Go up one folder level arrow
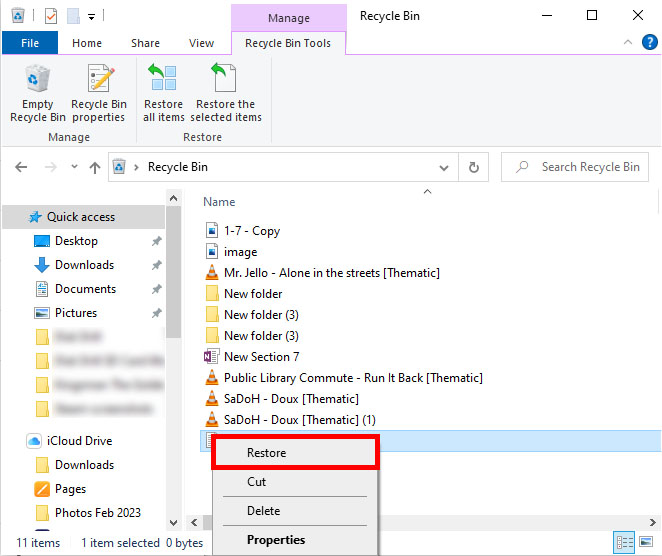Screen dimensions: 662x556 [95, 167]
